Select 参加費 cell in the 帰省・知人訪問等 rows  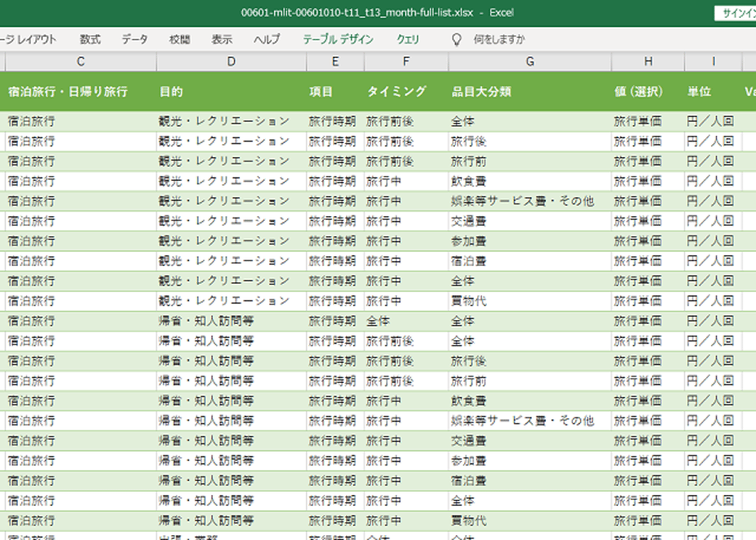[x=530, y=461]
